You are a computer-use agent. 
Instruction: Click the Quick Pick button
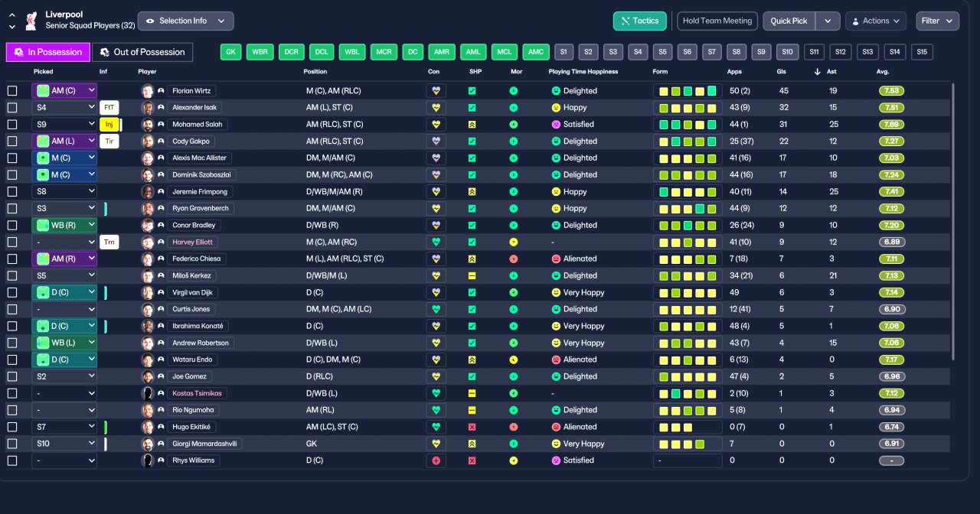click(789, 21)
